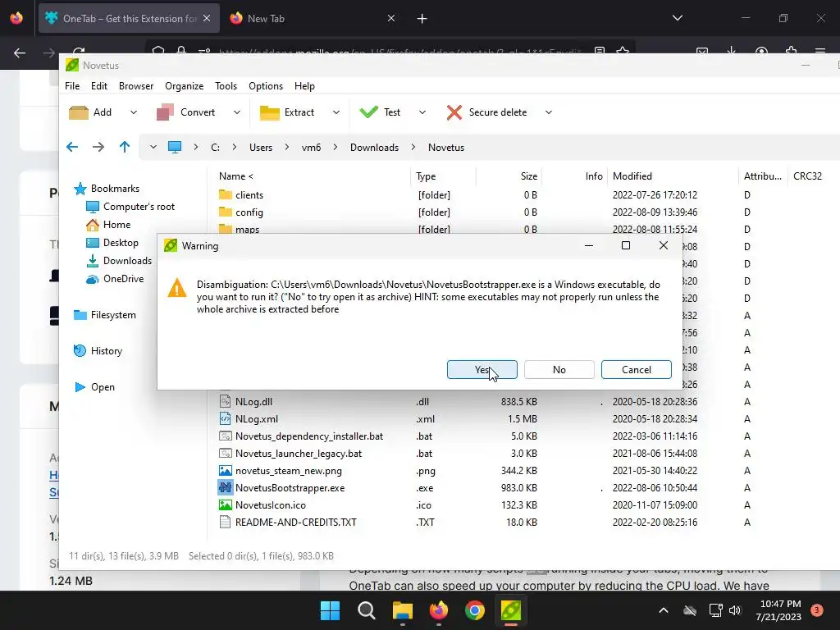Screen dimensions: 840x630
Task: Select README-AND-CREDITS.TXT file
Action: click(288, 523)
